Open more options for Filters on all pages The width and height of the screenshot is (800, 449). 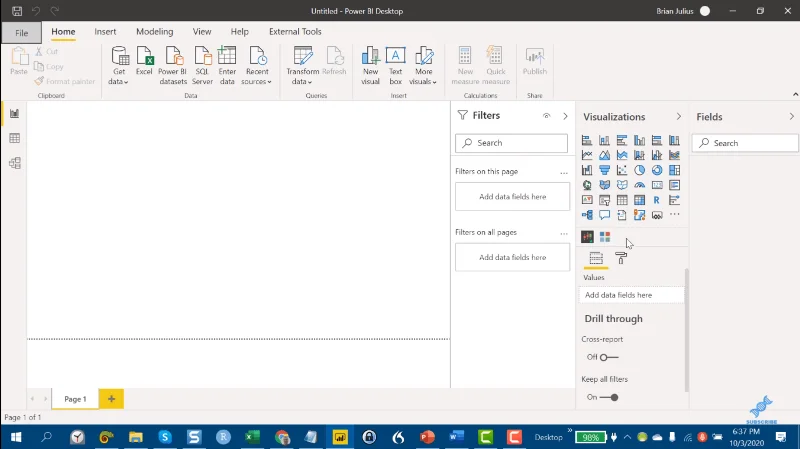coord(564,233)
